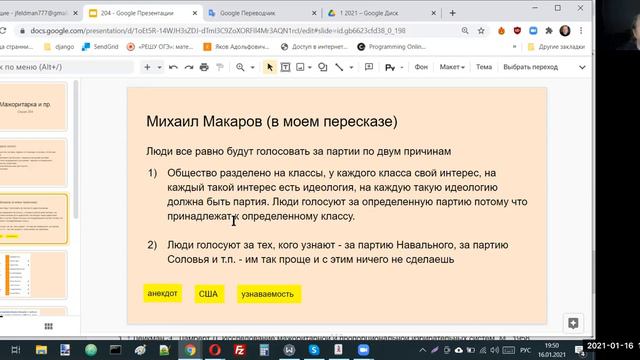Viewport: 640px width, 360px height.
Task: Open the shape tool
Action: [322, 67]
